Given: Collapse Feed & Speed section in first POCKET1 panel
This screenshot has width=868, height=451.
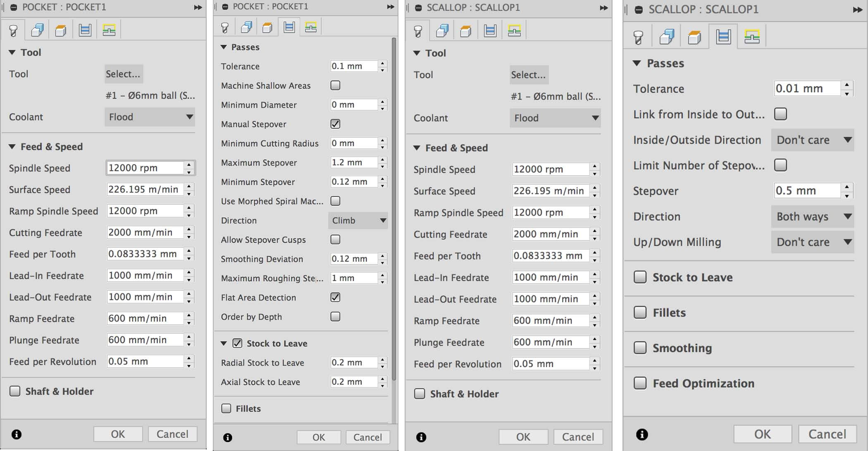Looking at the screenshot, I should coord(12,147).
